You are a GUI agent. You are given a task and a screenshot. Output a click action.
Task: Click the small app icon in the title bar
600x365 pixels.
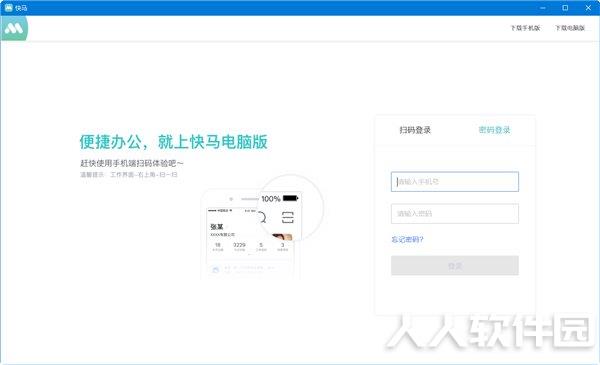coord(8,8)
